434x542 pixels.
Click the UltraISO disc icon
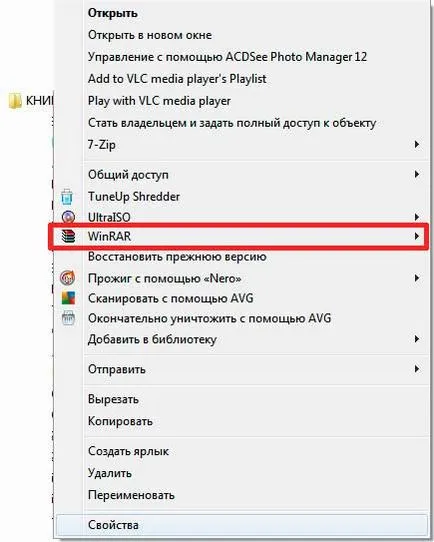pyautogui.click(x=68, y=217)
